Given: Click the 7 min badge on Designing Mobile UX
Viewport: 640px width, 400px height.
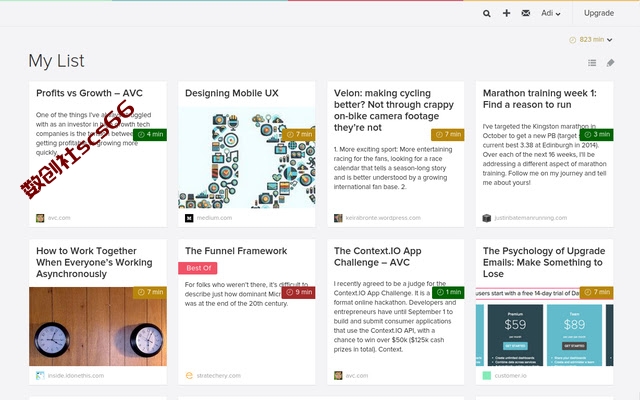Looking at the screenshot, I should [298, 134].
